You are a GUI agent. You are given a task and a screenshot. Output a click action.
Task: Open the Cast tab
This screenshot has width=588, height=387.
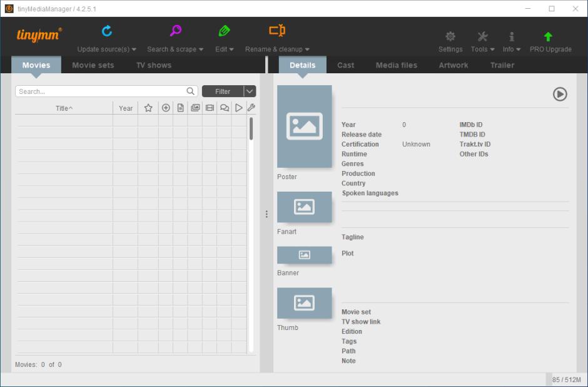click(x=345, y=65)
